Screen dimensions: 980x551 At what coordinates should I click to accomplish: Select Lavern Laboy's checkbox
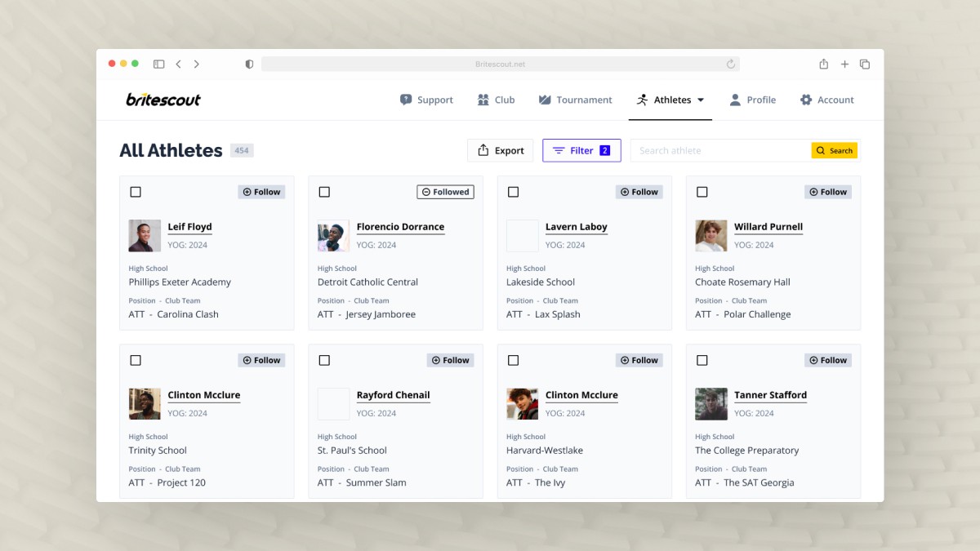(x=513, y=192)
